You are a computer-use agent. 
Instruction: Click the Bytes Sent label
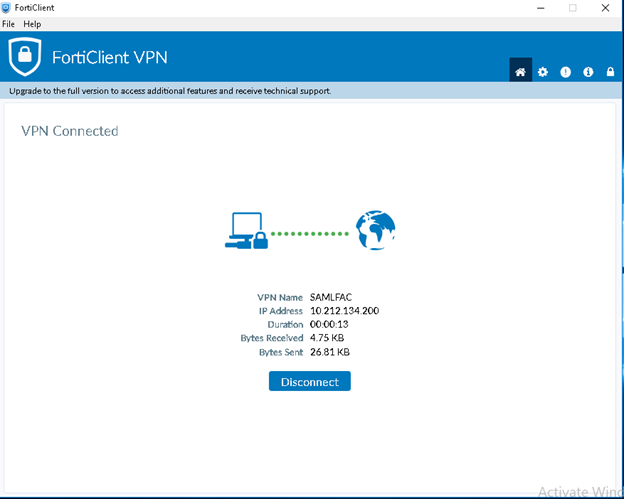pos(281,352)
